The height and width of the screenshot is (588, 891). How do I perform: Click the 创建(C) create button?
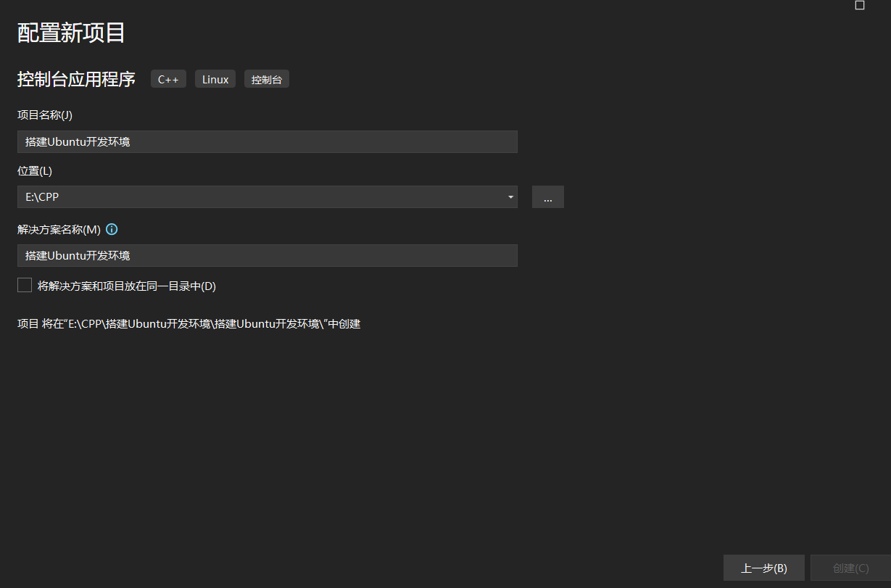tap(851, 568)
